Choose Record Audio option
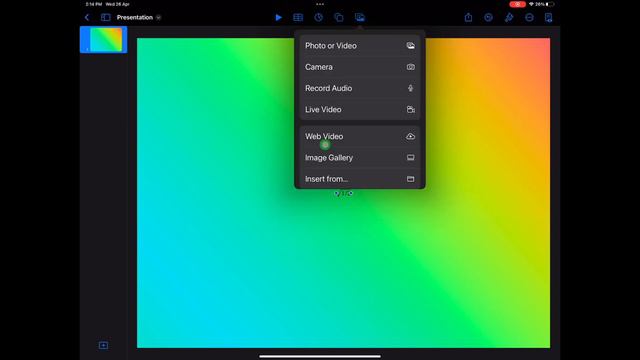The width and height of the screenshot is (640, 360). tap(360, 88)
